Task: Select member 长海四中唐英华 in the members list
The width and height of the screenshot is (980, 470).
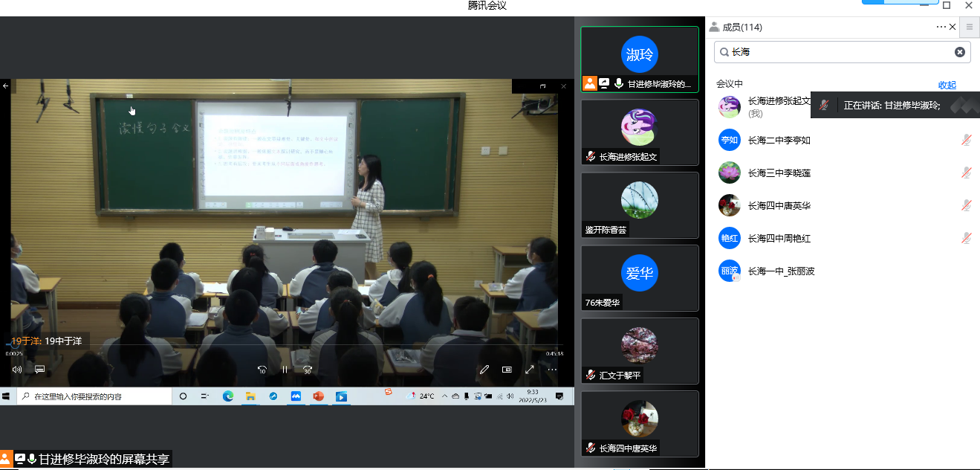Action: pos(843,205)
